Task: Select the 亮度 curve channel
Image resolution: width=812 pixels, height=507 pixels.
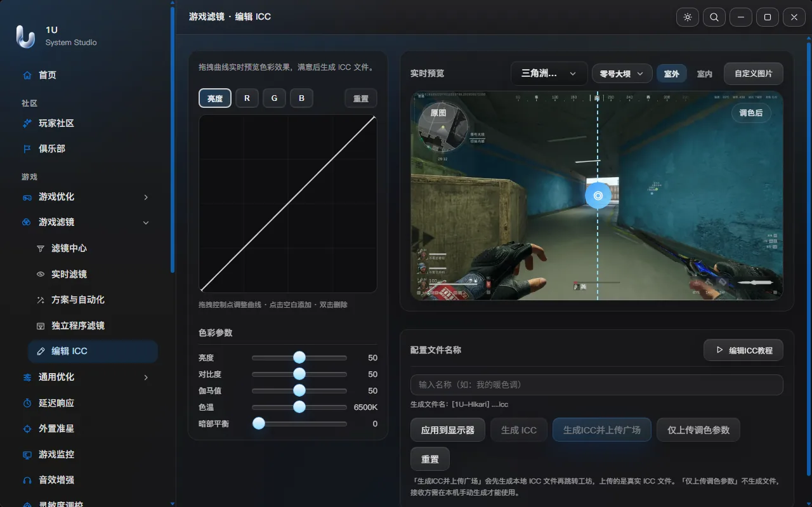Action: (215, 98)
